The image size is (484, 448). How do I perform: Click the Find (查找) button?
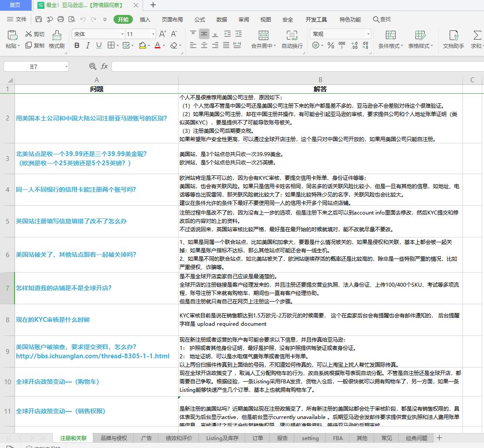point(382,19)
